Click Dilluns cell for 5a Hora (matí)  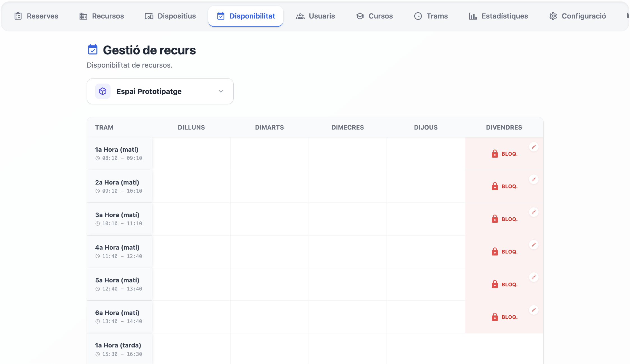tap(191, 284)
